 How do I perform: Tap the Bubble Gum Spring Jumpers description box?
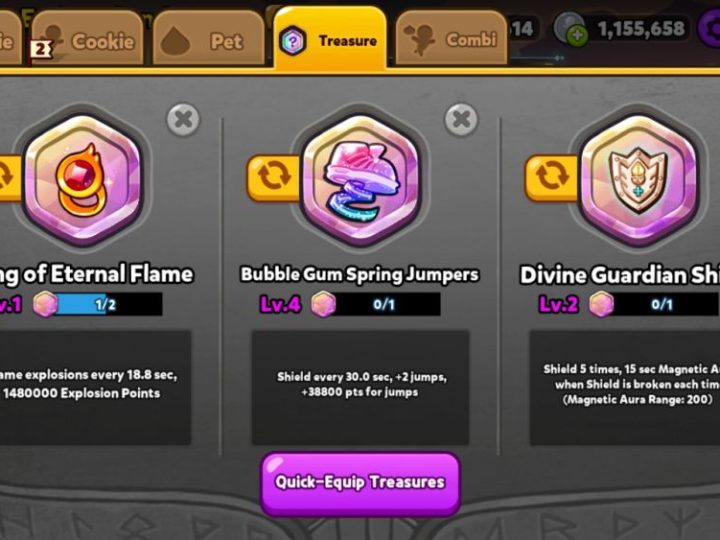(360, 388)
